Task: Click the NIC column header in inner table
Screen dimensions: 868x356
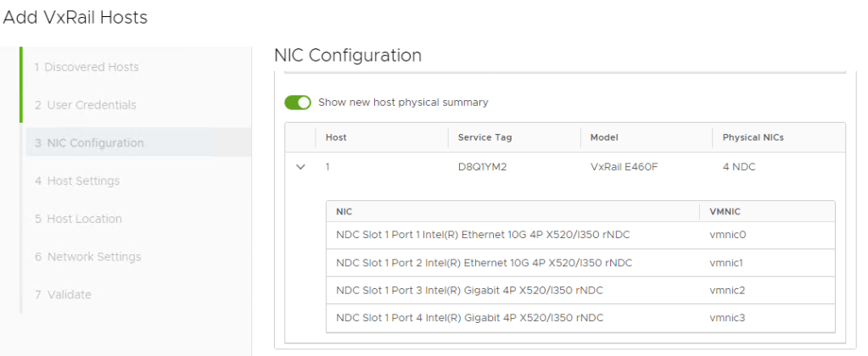Action: tap(344, 211)
